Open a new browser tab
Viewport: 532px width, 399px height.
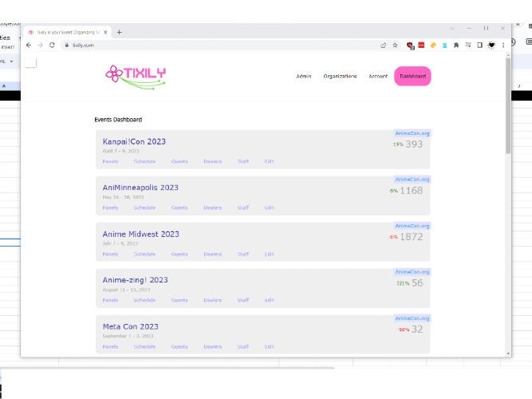point(119,32)
